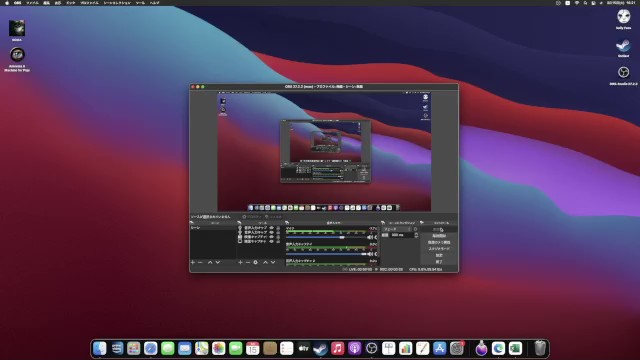Remove the selected scene with minus icon
Viewport: 640px width, 360px height.
click(x=200, y=262)
